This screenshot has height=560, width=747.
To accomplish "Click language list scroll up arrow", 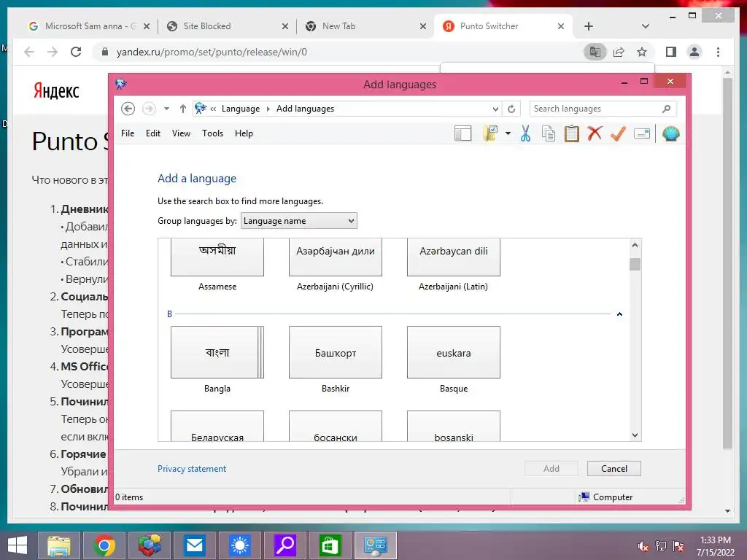I will pyautogui.click(x=635, y=245).
